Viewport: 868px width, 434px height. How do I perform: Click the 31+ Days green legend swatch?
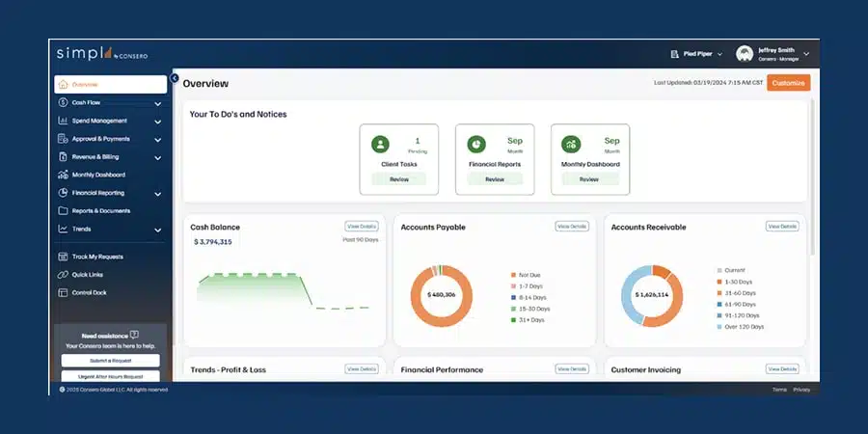(x=514, y=320)
